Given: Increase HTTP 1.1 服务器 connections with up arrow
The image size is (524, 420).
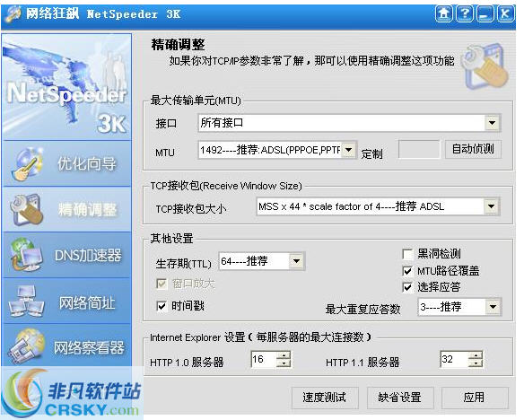Looking at the screenshot, I should (x=476, y=355).
